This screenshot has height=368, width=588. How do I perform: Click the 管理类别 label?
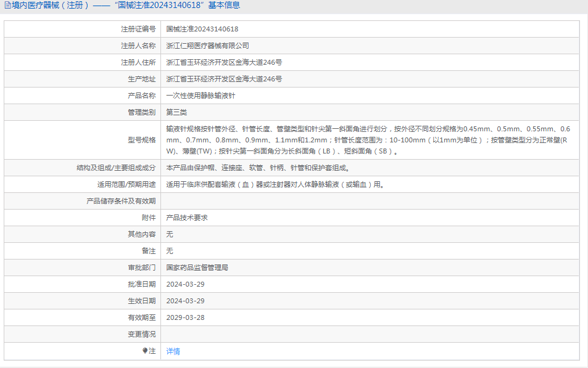point(141,112)
